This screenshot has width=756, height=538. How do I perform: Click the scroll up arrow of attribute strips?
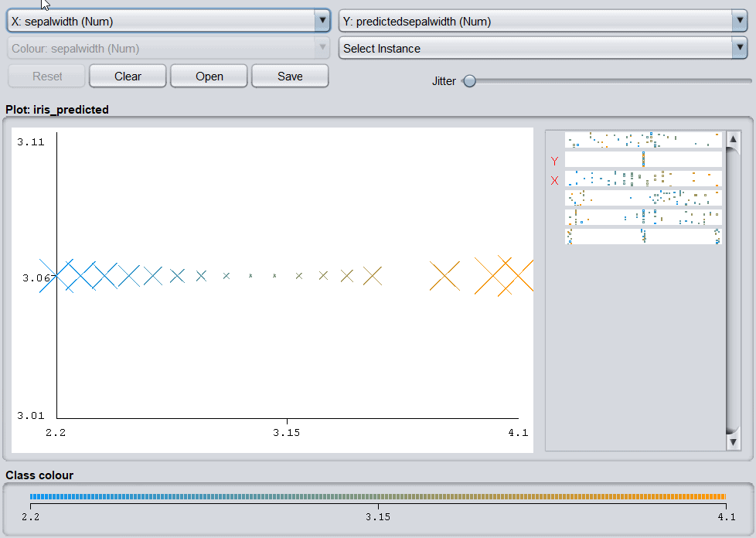[733, 139]
